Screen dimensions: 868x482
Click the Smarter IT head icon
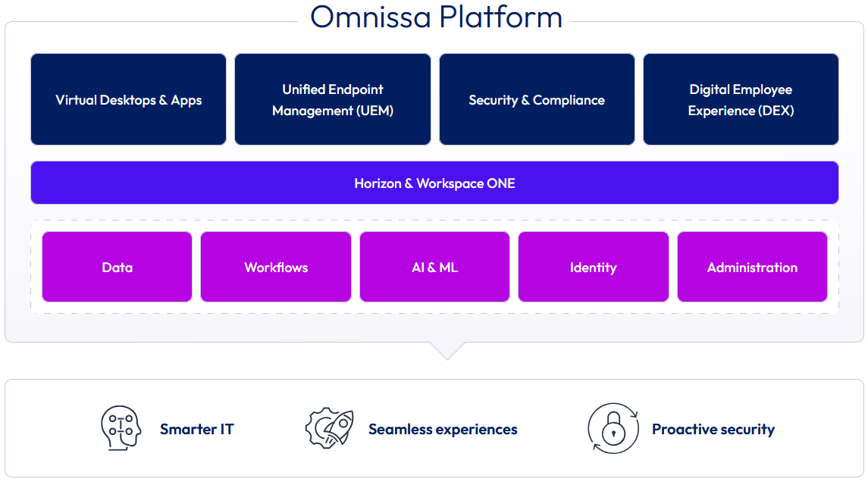tap(121, 429)
